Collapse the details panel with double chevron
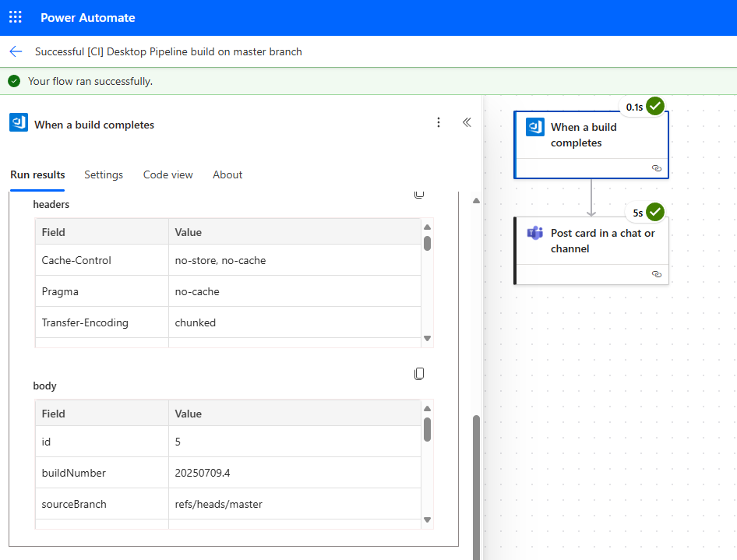This screenshot has width=737, height=560. pos(467,122)
